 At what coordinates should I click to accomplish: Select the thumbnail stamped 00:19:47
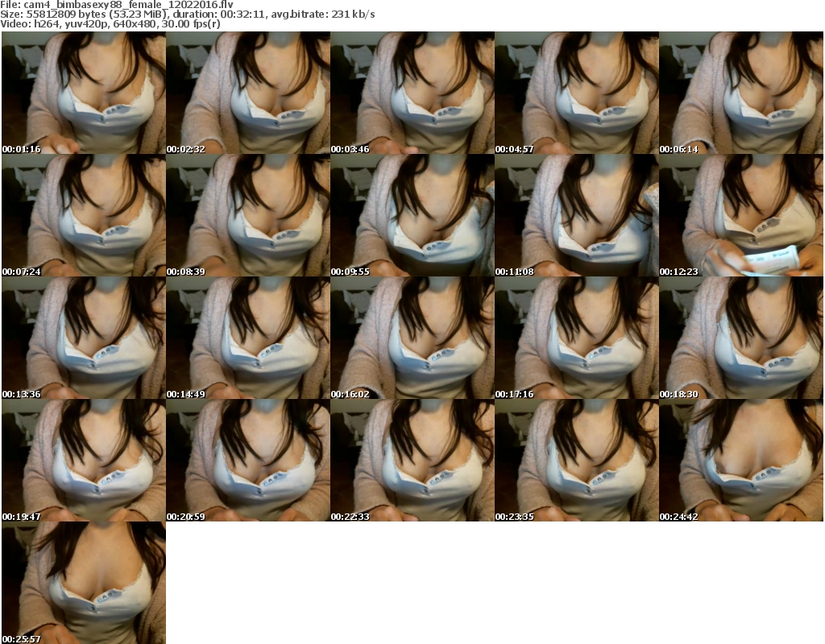pyautogui.click(x=84, y=460)
